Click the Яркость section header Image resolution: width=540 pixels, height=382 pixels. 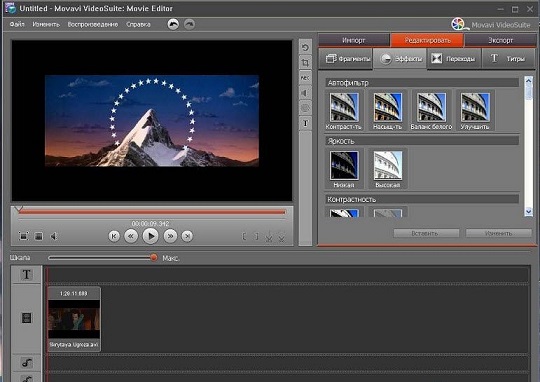(x=422, y=141)
